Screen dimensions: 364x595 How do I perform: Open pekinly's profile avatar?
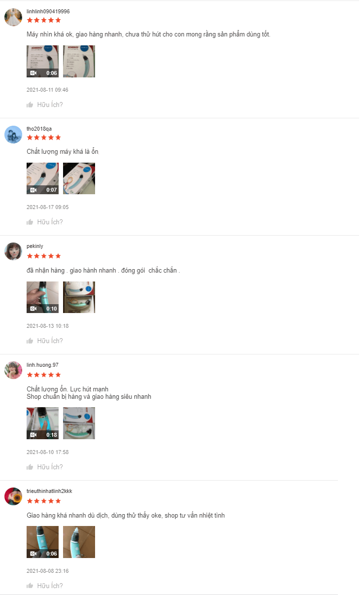tap(13, 251)
